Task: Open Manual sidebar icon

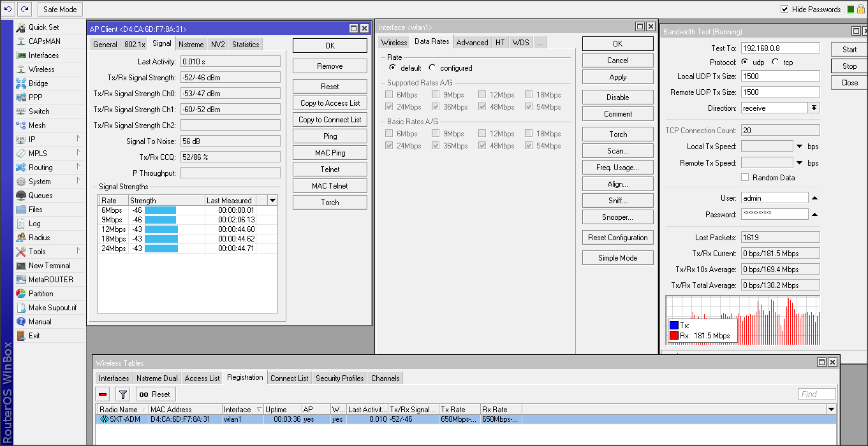Action: 21,322
